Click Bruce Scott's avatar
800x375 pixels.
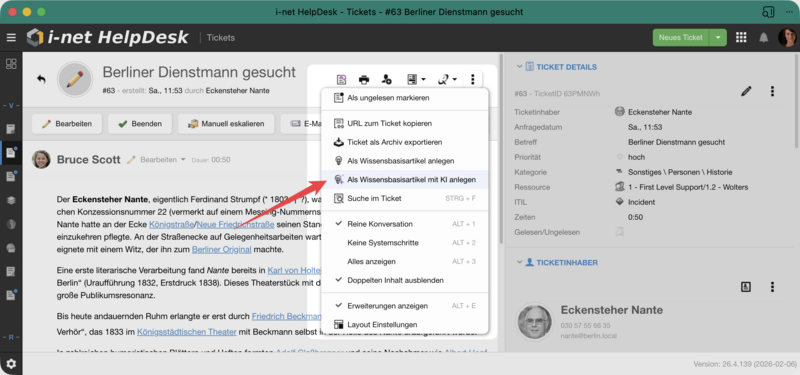click(x=41, y=159)
